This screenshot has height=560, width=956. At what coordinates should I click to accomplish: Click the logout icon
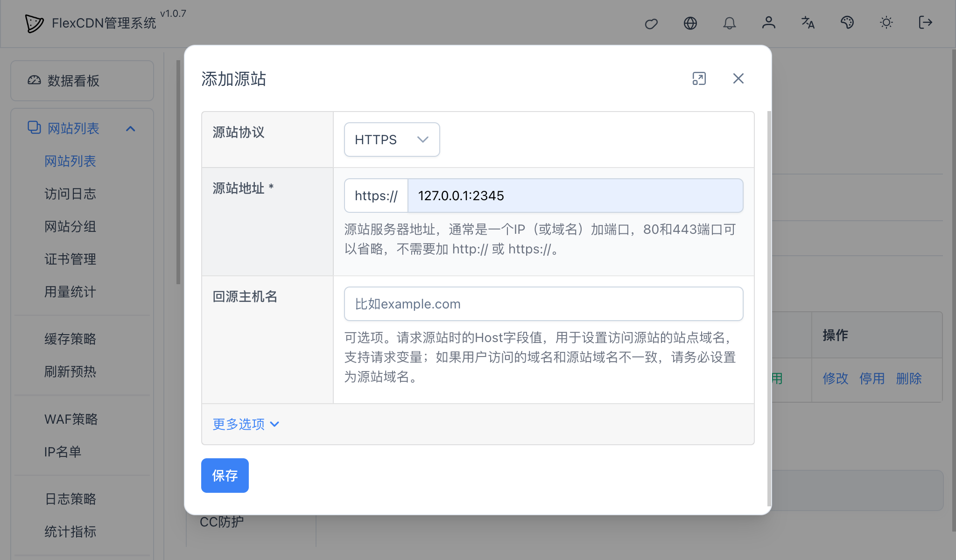click(x=925, y=23)
